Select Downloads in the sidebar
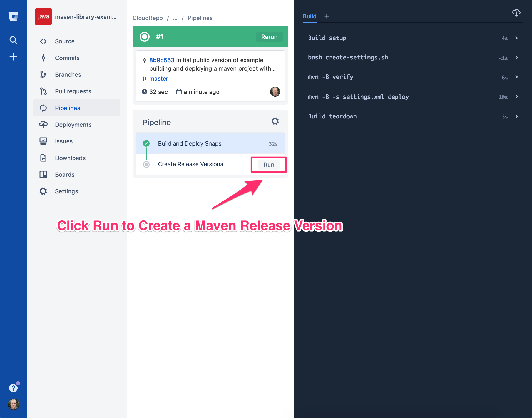This screenshot has height=418, width=532. [70, 158]
